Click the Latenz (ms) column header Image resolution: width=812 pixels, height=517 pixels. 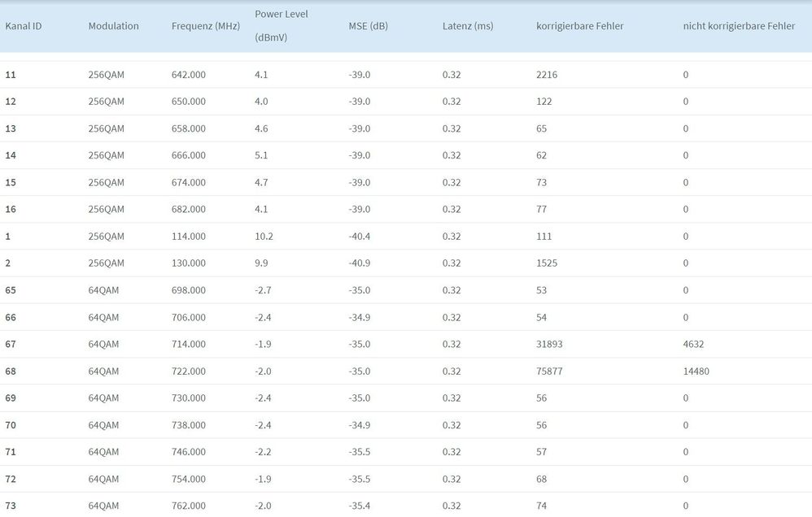pyautogui.click(x=467, y=26)
